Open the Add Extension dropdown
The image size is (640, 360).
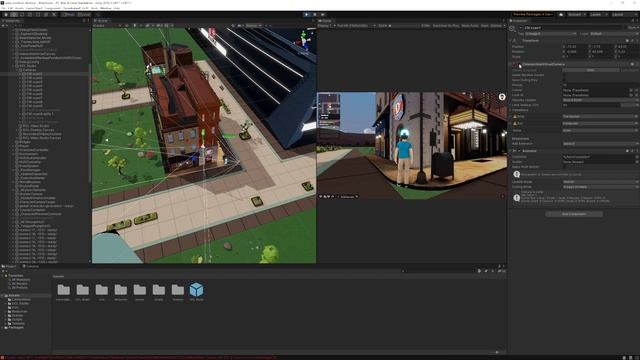(600, 144)
